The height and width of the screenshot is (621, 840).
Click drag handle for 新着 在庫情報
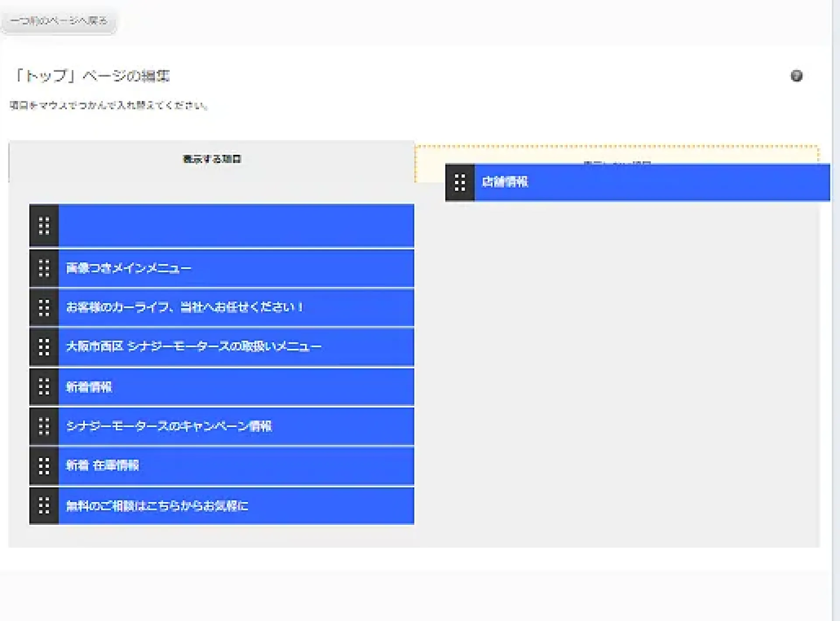(x=44, y=466)
